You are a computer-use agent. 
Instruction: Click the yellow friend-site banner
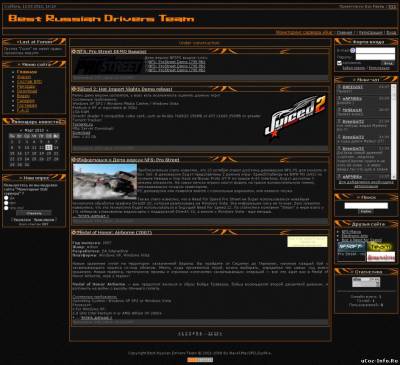381,247
